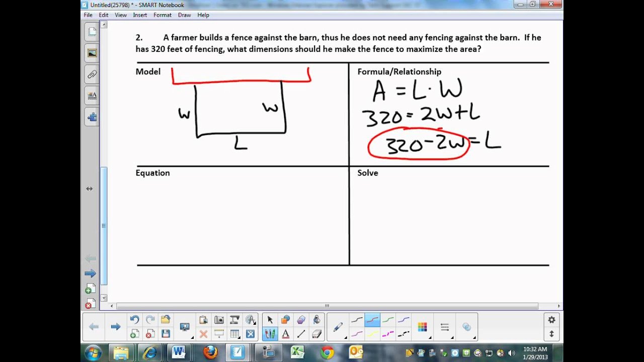Open the Add-ons puzzle piece tab
644x362 pixels.
pos(92,117)
